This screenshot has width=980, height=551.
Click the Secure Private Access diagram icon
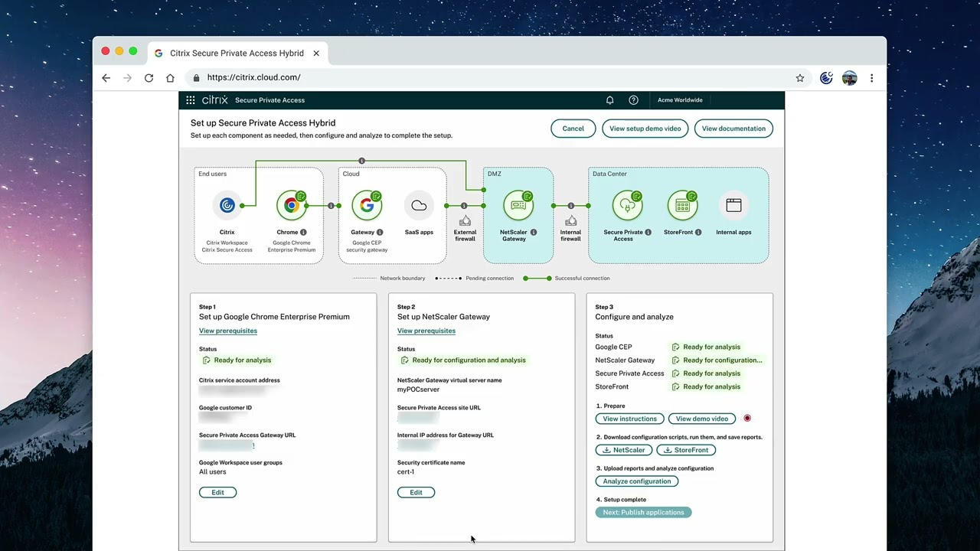(627, 205)
